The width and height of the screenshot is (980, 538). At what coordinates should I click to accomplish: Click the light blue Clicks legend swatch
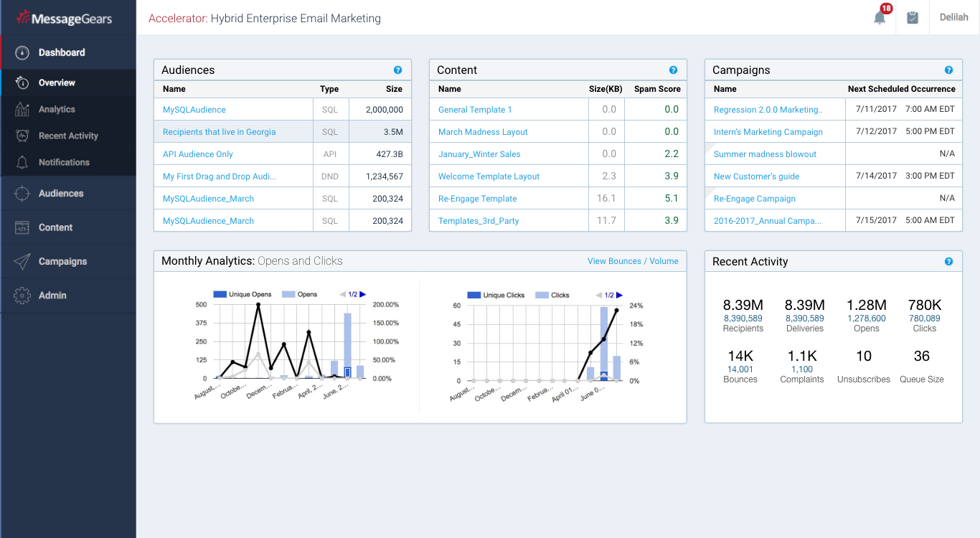pyautogui.click(x=542, y=296)
